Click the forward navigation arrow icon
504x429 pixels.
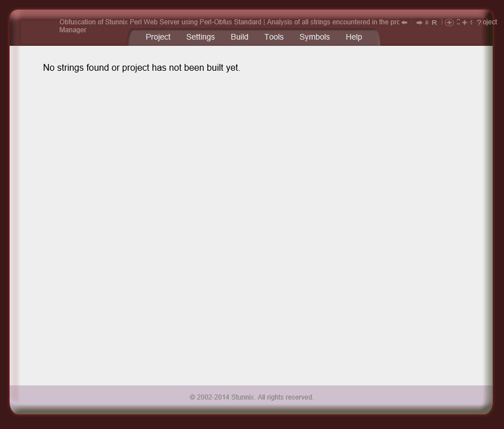pyautogui.click(x=419, y=22)
